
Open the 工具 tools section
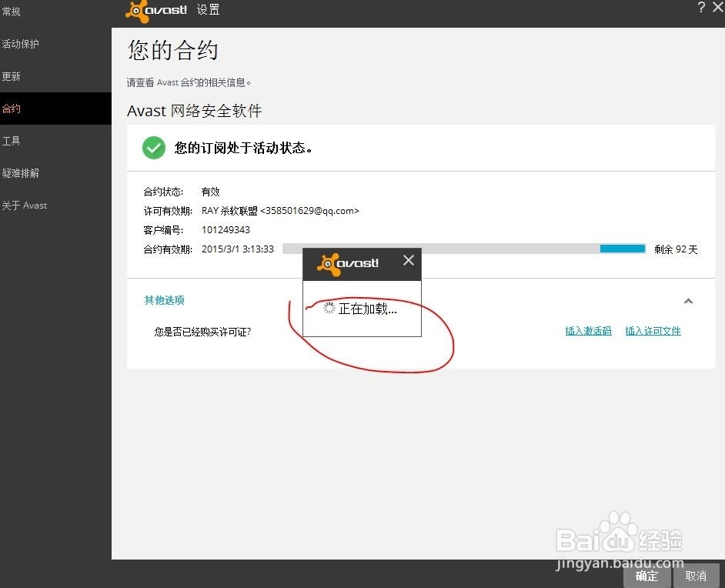[11, 141]
